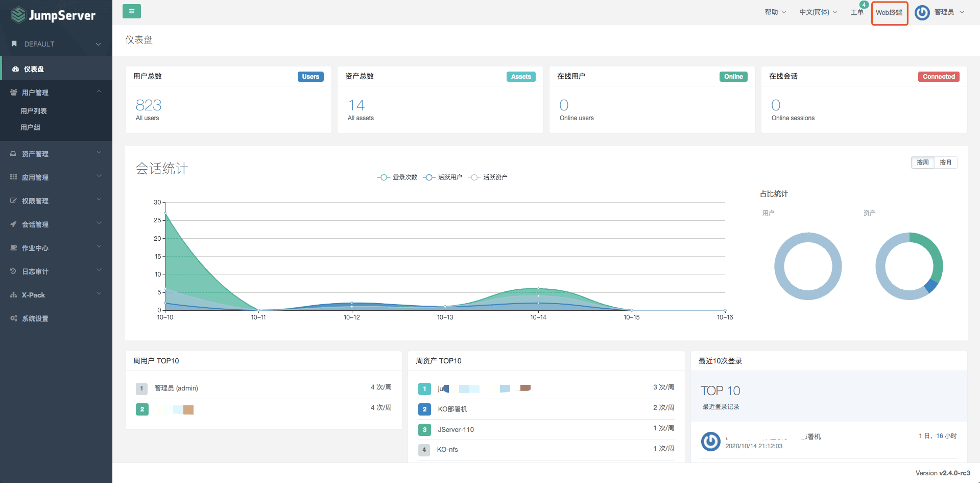Open the Web终端 link

coord(889,13)
